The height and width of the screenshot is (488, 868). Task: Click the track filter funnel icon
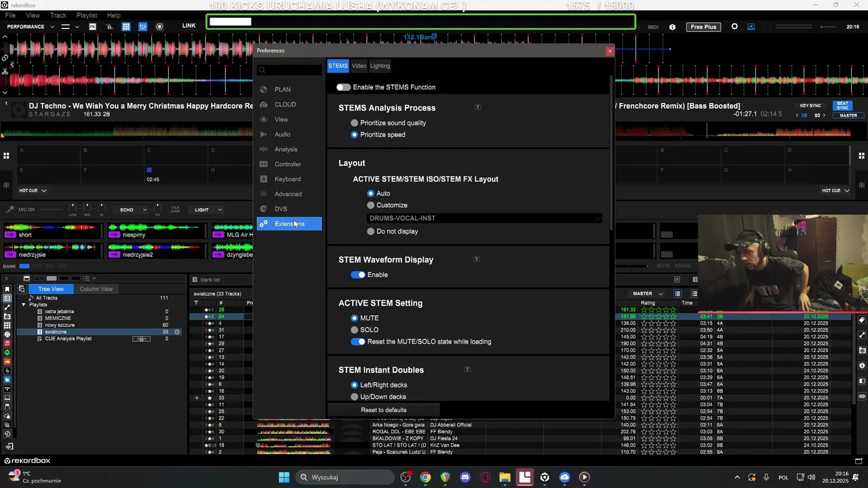pyautogui.click(x=196, y=303)
